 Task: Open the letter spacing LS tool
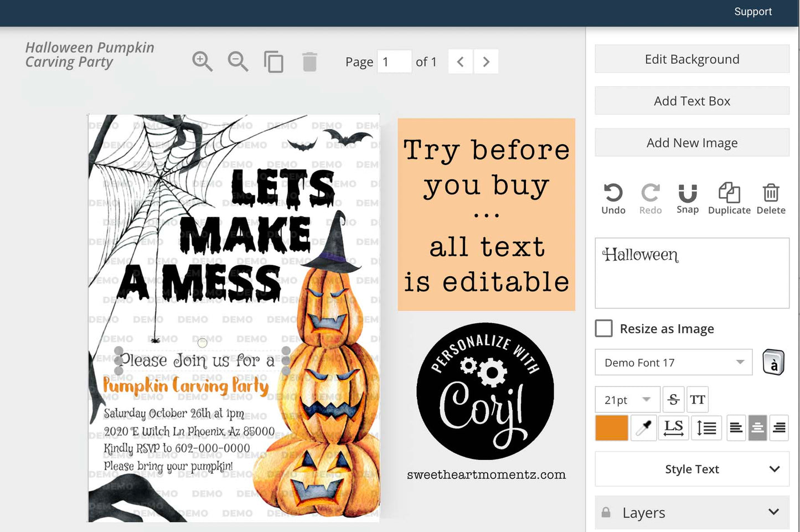point(673,428)
